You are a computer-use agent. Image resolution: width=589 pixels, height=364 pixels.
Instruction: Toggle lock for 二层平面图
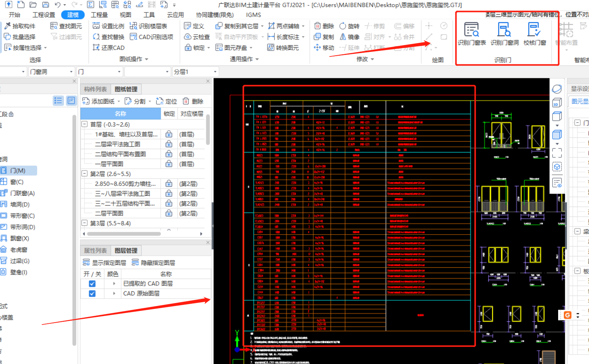(169, 213)
